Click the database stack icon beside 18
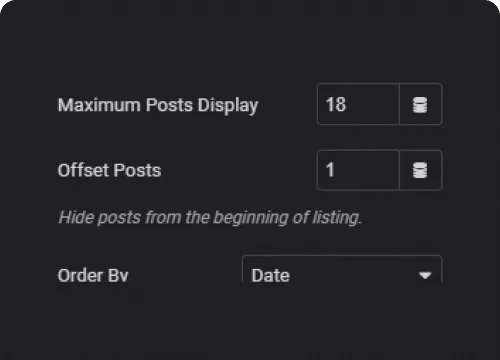This screenshot has height=360, width=500. pos(420,105)
